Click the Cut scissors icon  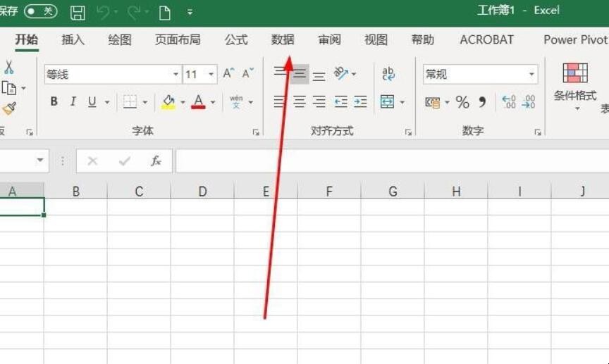(8, 67)
